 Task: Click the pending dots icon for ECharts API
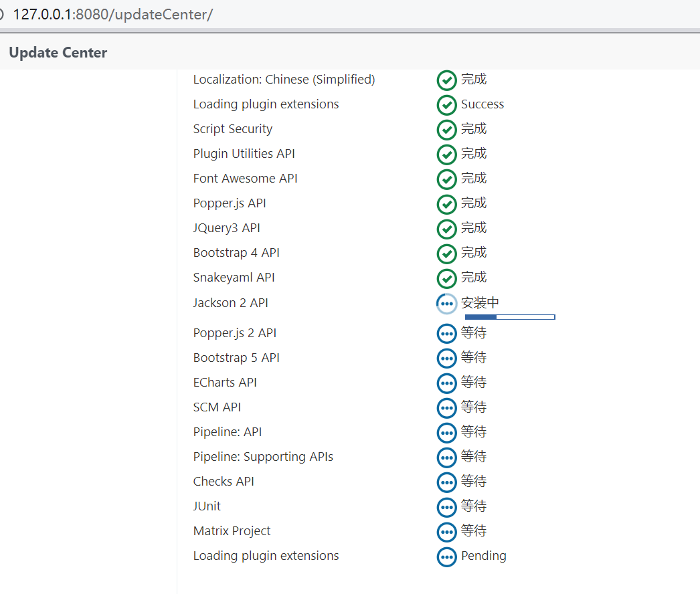446,383
